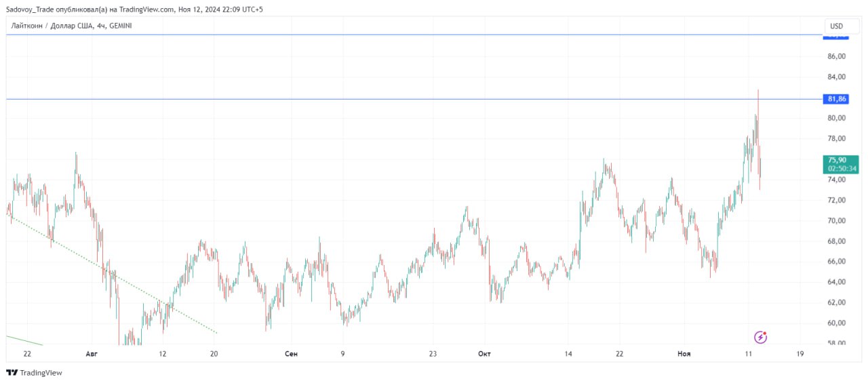The height and width of the screenshot is (383, 868).
Task: Click the TradingView text in bottom corner
Action: (x=41, y=373)
